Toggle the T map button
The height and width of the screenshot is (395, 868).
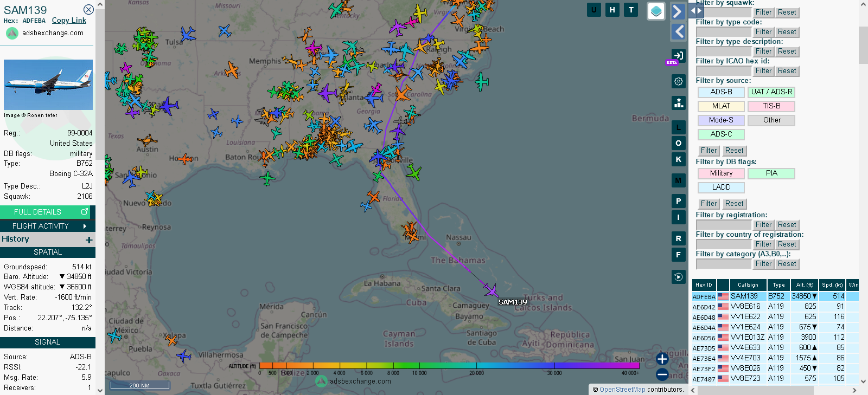pyautogui.click(x=631, y=10)
